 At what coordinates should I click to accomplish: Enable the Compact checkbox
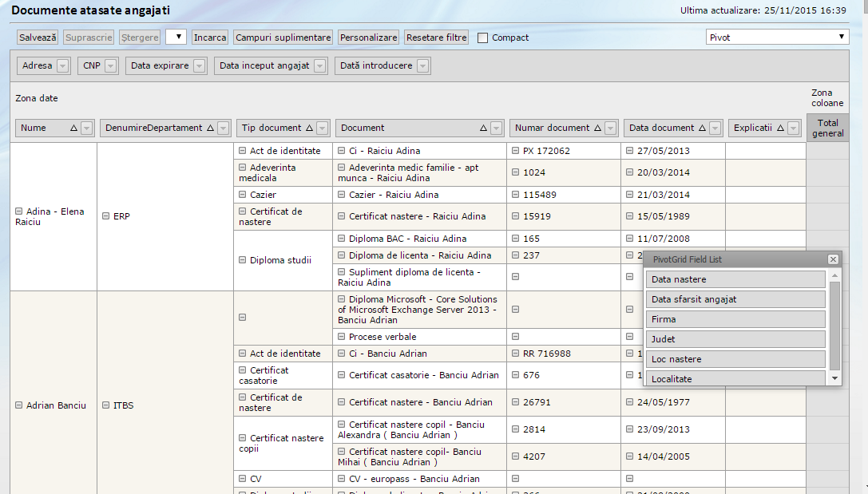pos(483,38)
